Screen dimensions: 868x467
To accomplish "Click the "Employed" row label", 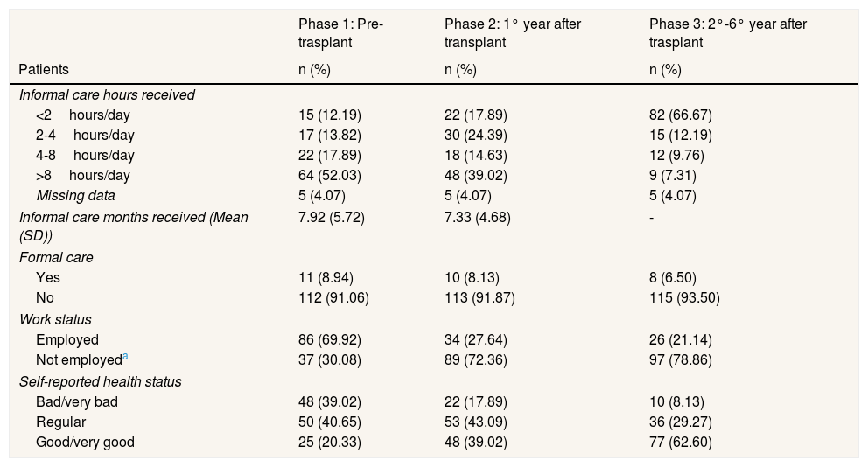I will click(x=67, y=339).
